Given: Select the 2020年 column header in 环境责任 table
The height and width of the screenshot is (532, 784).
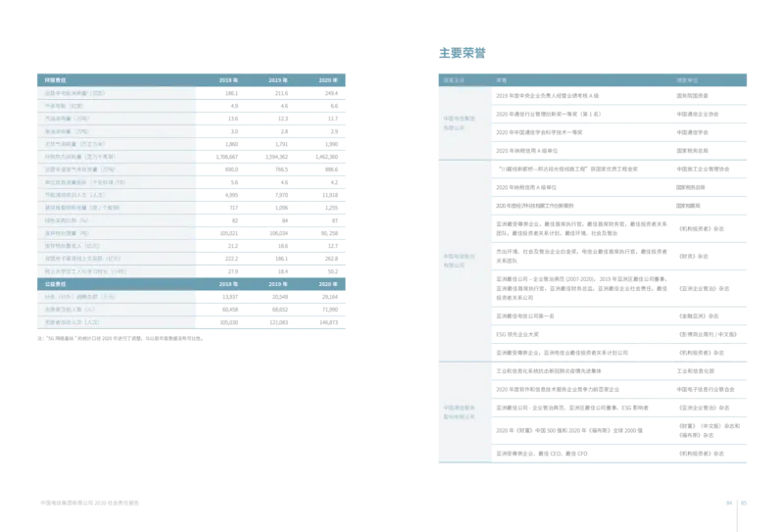Looking at the screenshot, I should tap(328, 79).
